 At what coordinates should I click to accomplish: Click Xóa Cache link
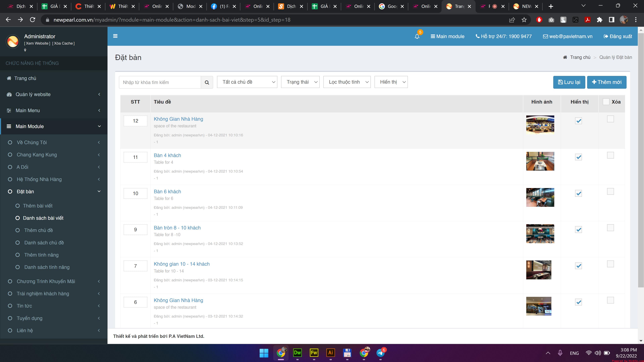click(63, 43)
